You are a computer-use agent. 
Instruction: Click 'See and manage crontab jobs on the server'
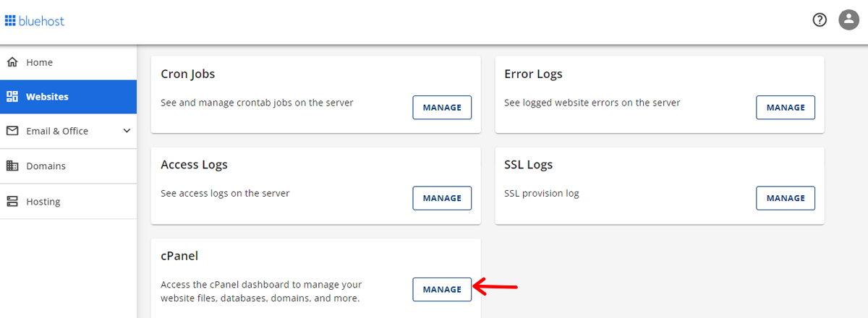pos(257,103)
